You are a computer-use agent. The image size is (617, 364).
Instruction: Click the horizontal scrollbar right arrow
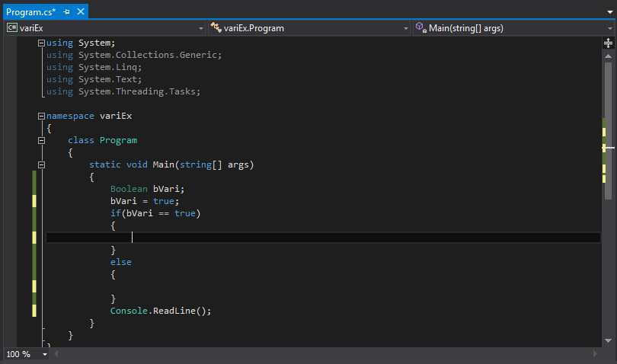[x=595, y=354]
